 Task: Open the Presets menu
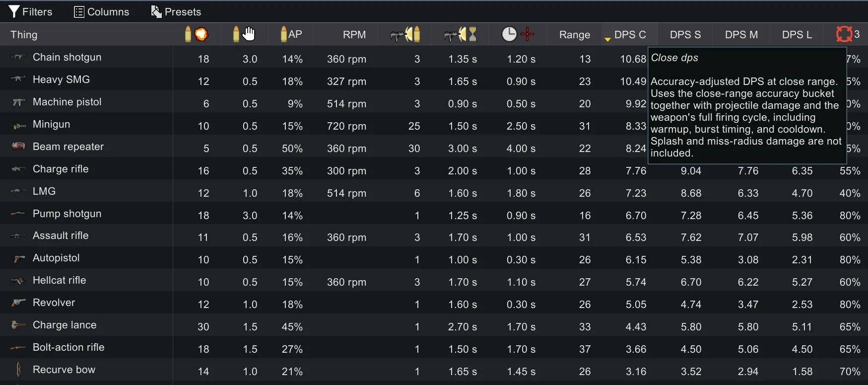(176, 12)
